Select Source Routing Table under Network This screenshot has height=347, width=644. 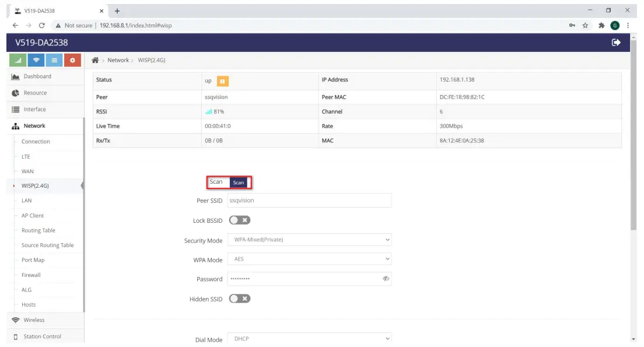pos(48,245)
